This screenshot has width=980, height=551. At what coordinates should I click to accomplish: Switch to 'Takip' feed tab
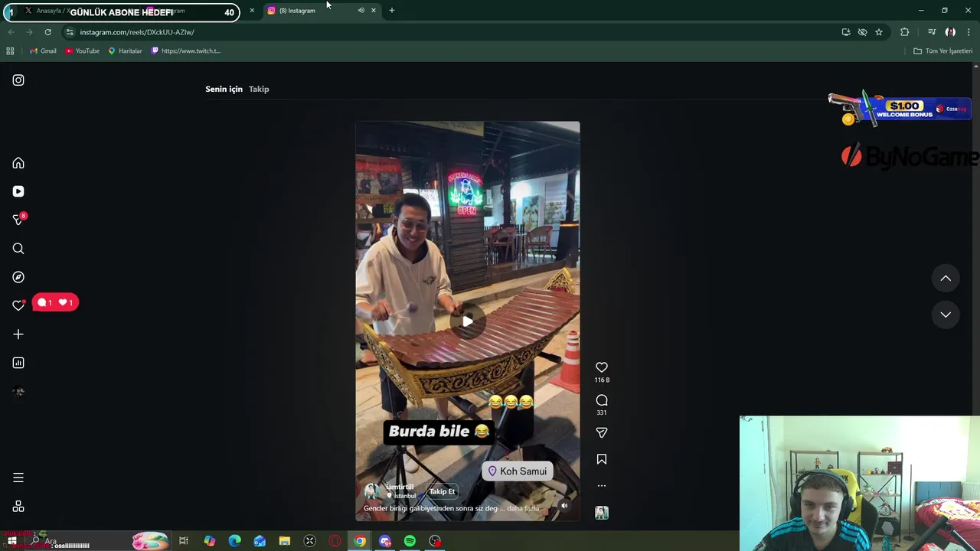tap(259, 89)
